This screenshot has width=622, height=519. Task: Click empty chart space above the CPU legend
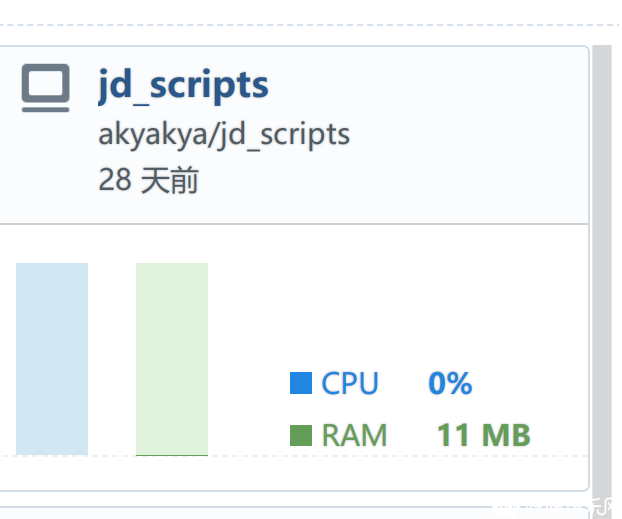click(x=397, y=302)
